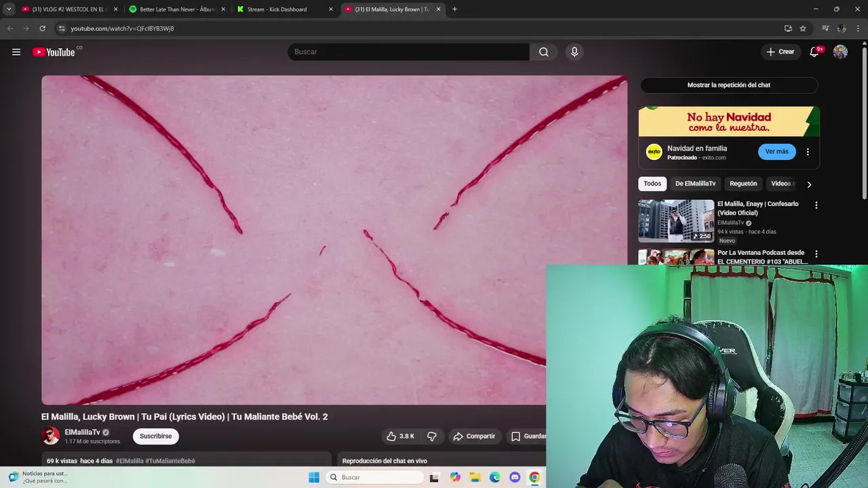Image resolution: width=868 pixels, height=488 pixels.
Task: Reload the page in Chrome
Action: [42, 28]
